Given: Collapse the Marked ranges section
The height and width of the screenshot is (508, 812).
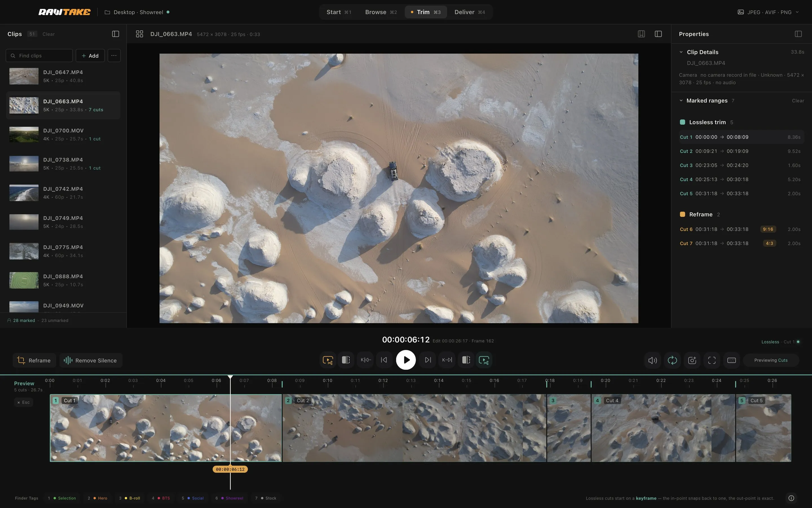Looking at the screenshot, I should tap(681, 100).
